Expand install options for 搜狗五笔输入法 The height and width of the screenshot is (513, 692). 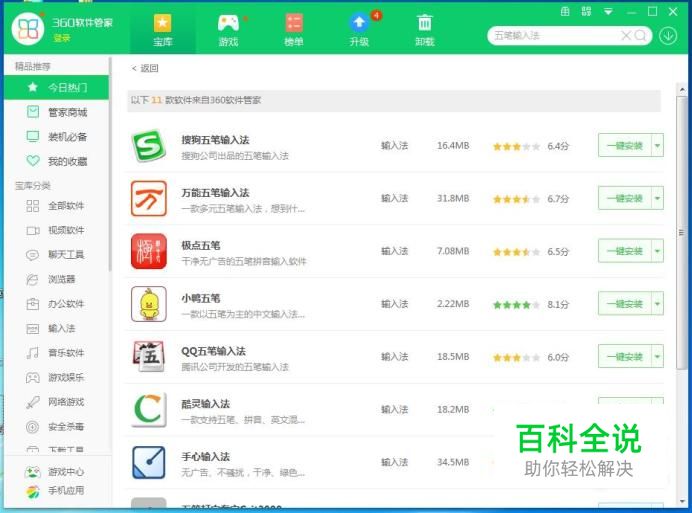(x=658, y=146)
